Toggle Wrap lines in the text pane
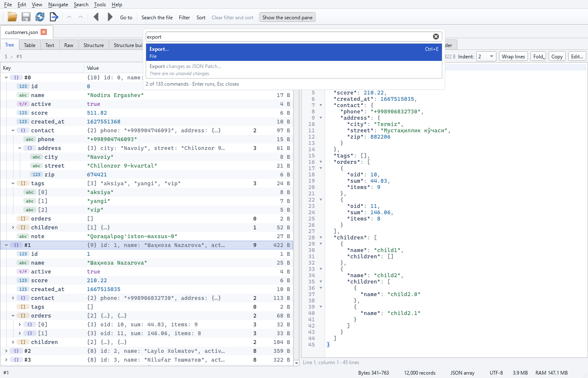This screenshot has width=588, height=378. 513,56
